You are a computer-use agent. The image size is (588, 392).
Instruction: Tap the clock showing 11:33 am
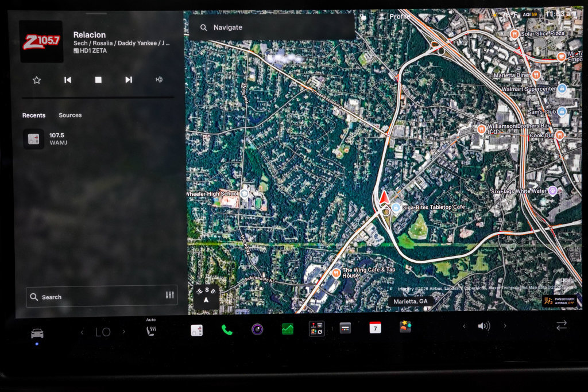(x=560, y=14)
